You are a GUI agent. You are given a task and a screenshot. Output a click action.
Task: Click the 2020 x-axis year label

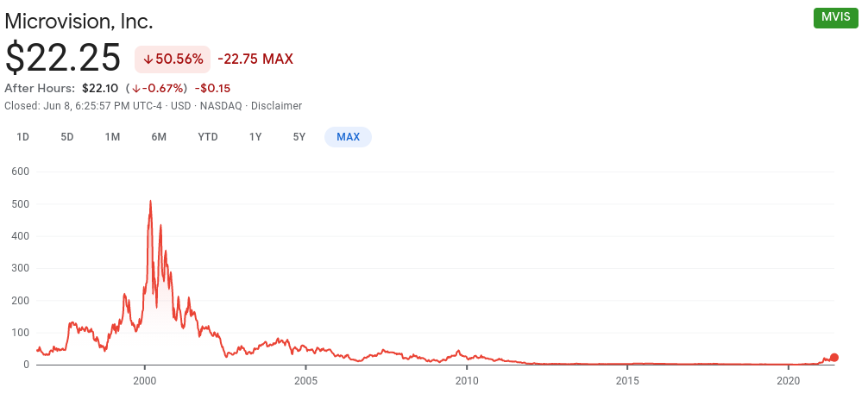tap(789, 380)
